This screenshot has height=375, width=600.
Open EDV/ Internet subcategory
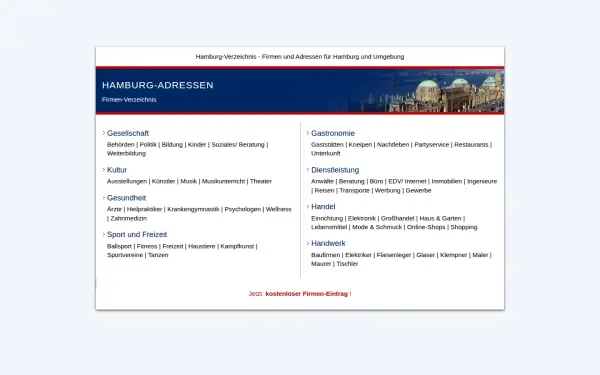(407, 181)
